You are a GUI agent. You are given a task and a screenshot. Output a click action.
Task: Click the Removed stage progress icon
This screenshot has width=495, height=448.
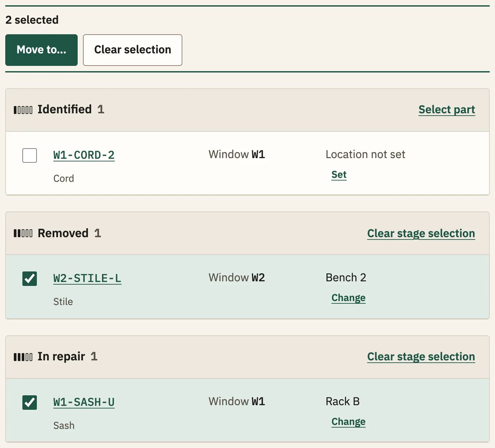23,234
